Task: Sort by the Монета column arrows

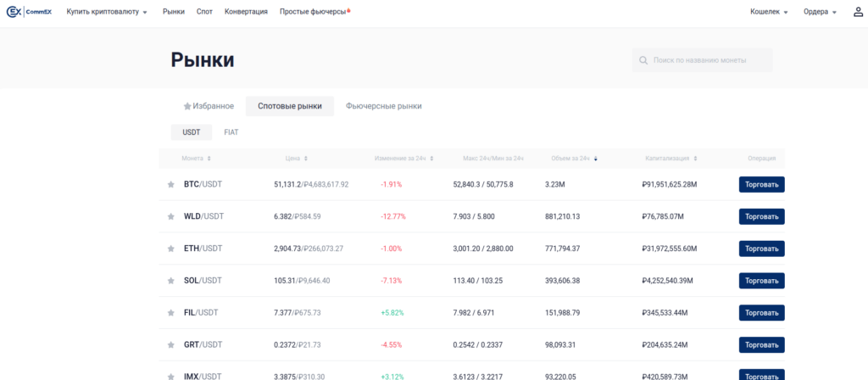Action: 209,159
